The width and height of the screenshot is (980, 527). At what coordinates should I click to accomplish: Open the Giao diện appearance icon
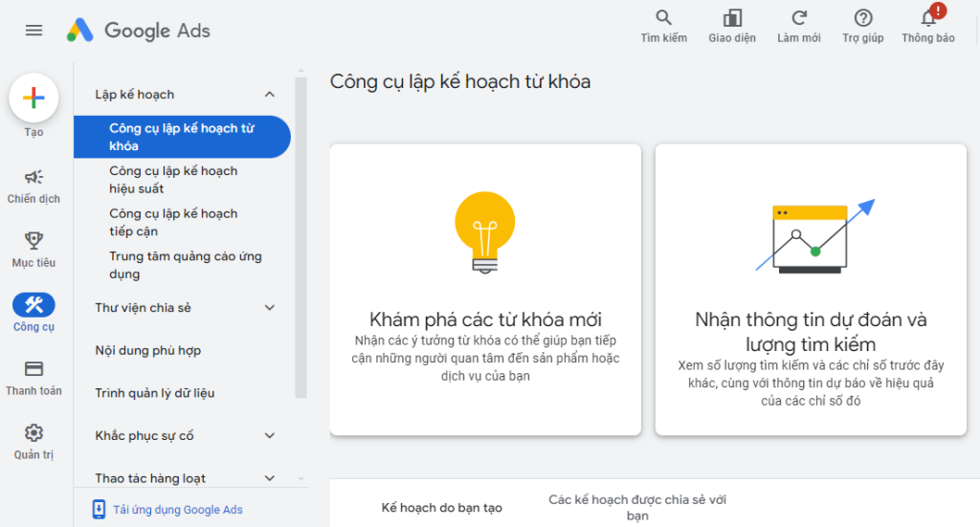pyautogui.click(x=732, y=19)
